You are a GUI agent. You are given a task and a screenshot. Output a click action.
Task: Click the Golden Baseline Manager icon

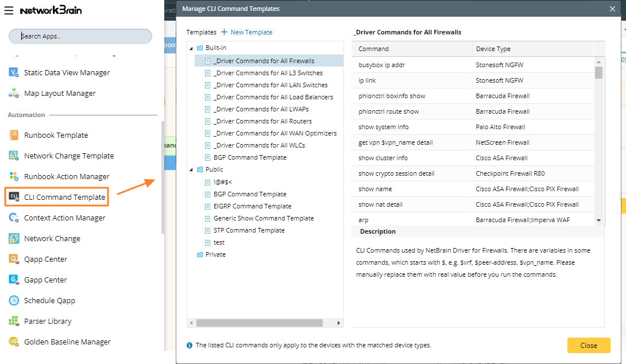pos(14,342)
